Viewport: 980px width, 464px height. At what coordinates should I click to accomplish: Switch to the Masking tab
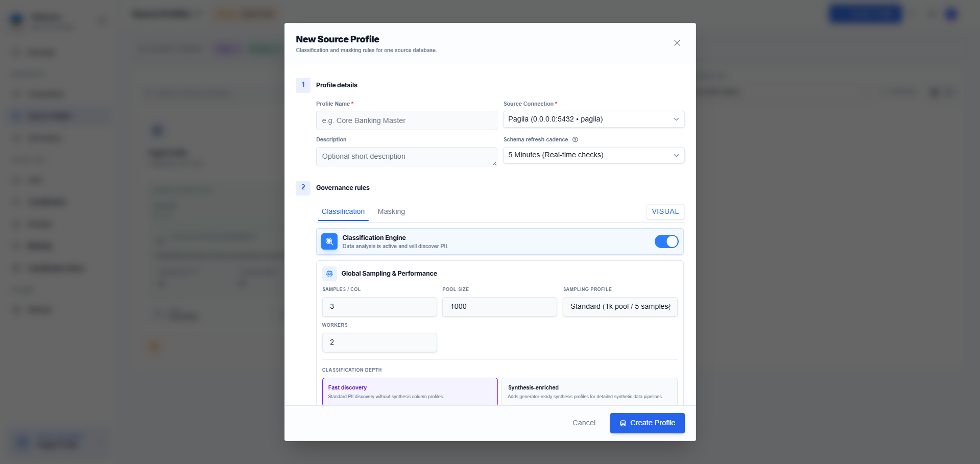tap(391, 211)
